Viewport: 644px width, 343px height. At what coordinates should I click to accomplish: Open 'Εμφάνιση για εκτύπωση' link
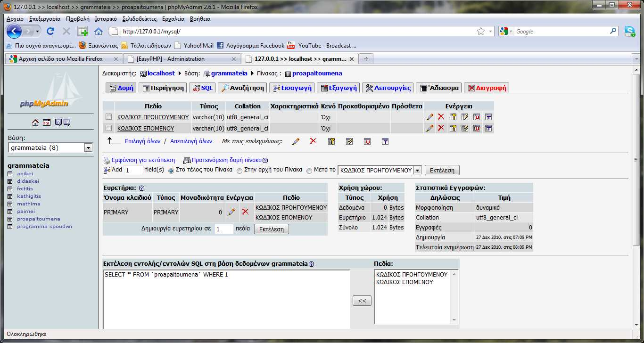[x=142, y=160]
